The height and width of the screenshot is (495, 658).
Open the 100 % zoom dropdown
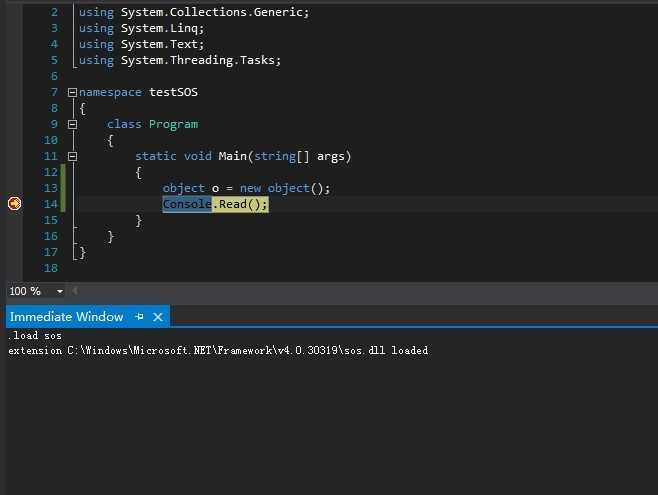60,291
